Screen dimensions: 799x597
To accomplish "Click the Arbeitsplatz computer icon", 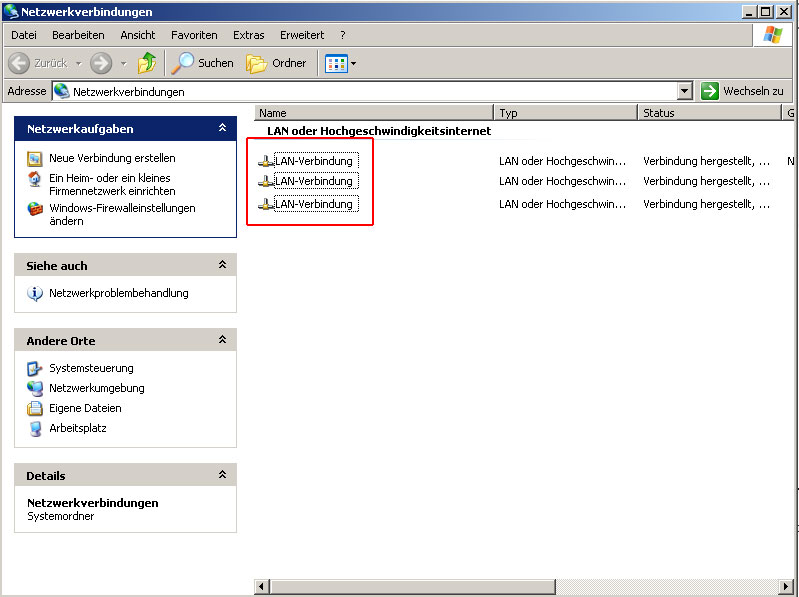I will coord(35,428).
